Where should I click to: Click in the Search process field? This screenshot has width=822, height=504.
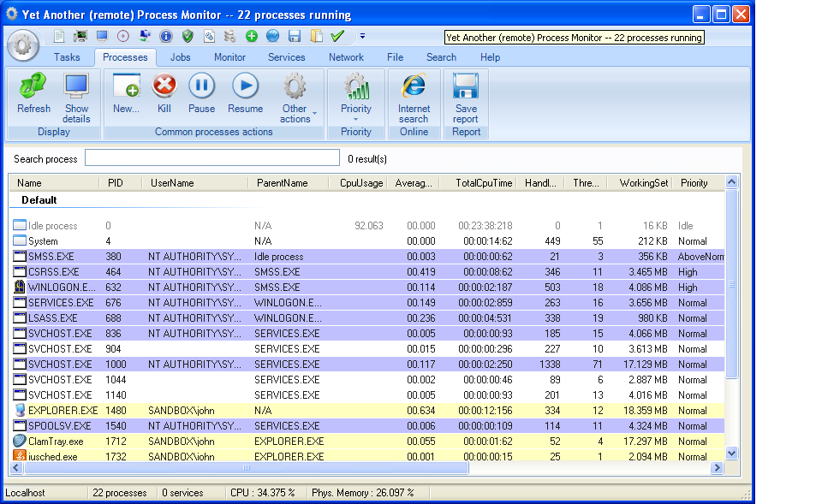coord(211,158)
